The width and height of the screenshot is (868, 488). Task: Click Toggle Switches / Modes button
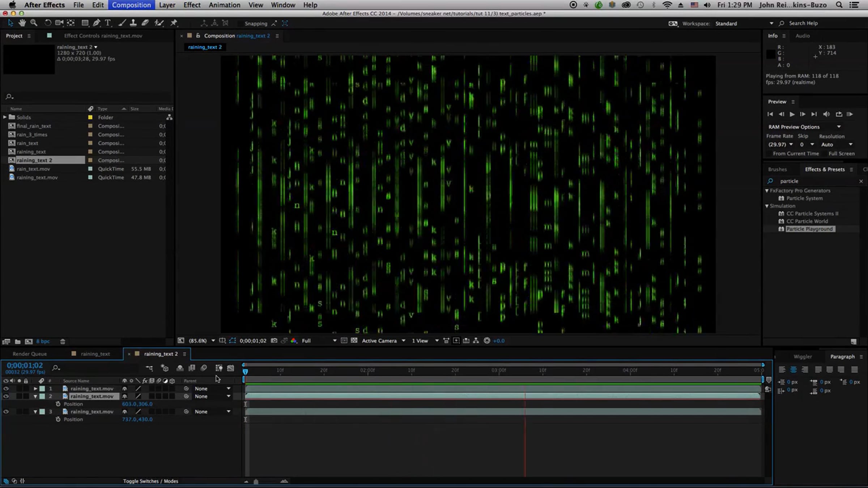click(150, 481)
